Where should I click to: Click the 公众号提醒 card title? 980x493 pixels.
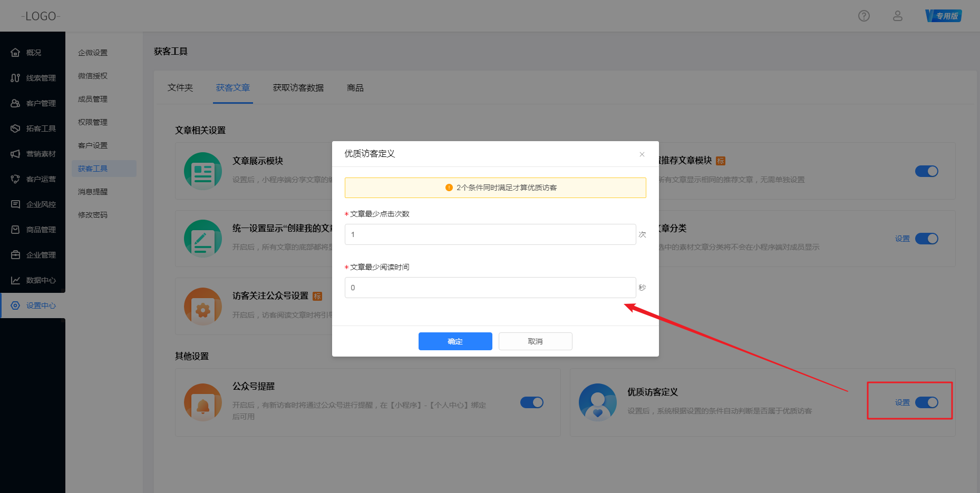coord(254,386)
